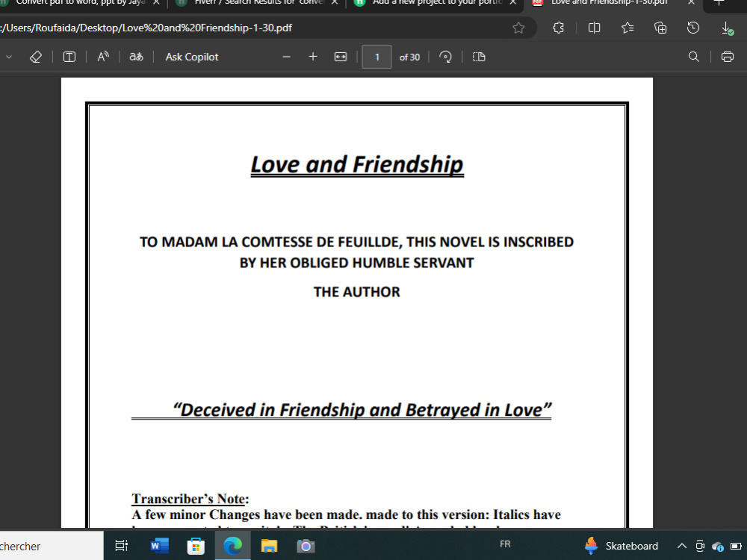
Task: Open Camera app from taskbar
Action: pos(306,547)
